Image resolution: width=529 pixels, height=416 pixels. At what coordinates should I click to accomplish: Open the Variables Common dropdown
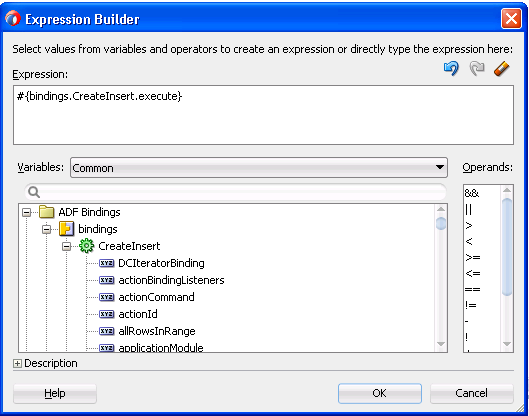[x=259, y=167]
